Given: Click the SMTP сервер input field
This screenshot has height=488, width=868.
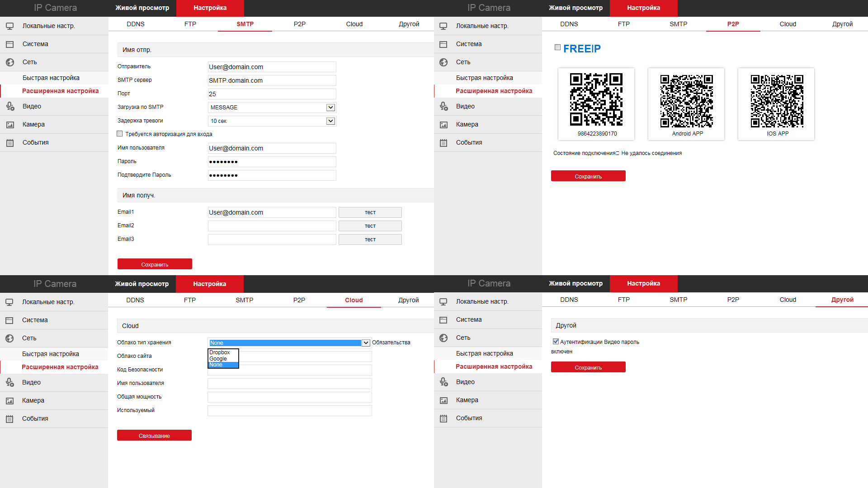Looking at the screenshot, I should (272, 80).
